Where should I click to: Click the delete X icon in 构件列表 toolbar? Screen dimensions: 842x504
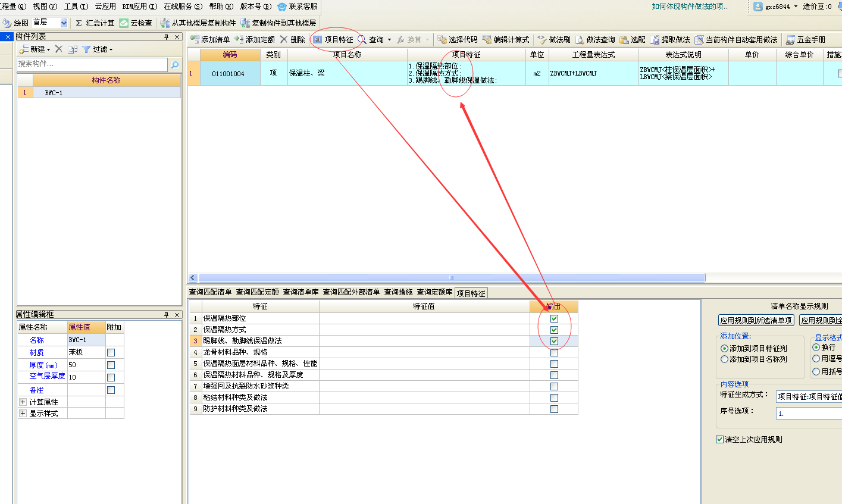tap(59, 49)
